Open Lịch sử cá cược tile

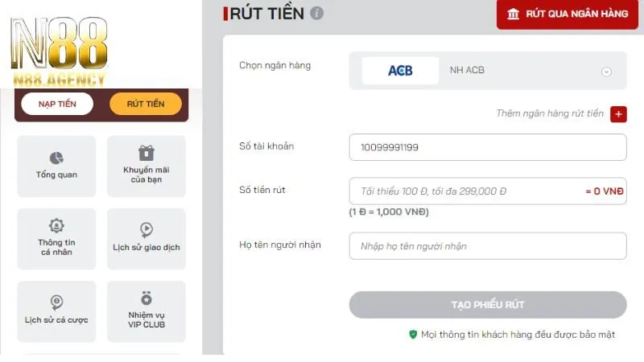tap(56, 311)
